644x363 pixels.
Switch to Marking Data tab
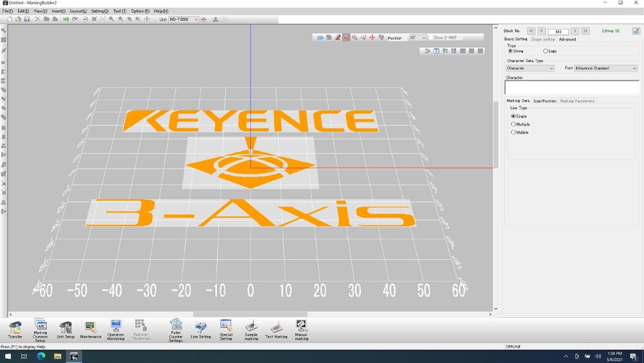518,101
